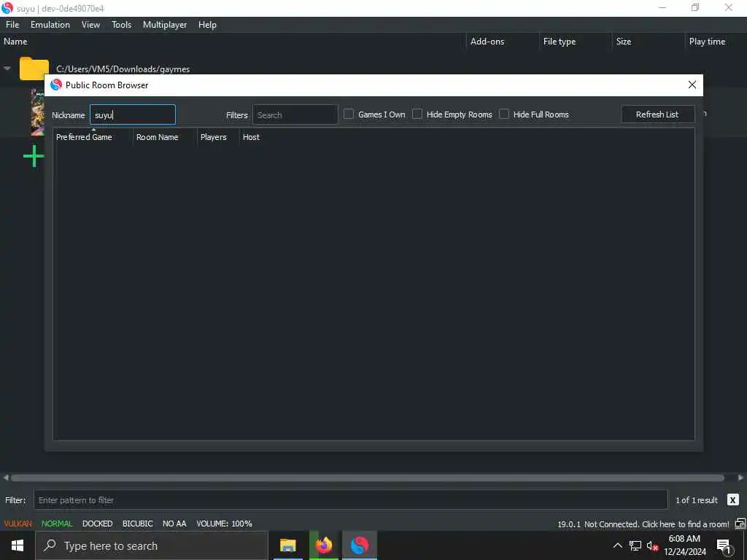Open the Emulation menu
747x560 pixels.
click(50, 25)
